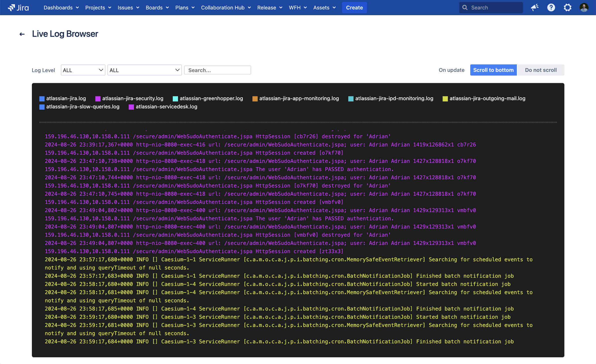Viewport: 596px width, 364px height.
Task: Click the atlassian-jira-outgoing-mail.log legend label
Action: 487,98
